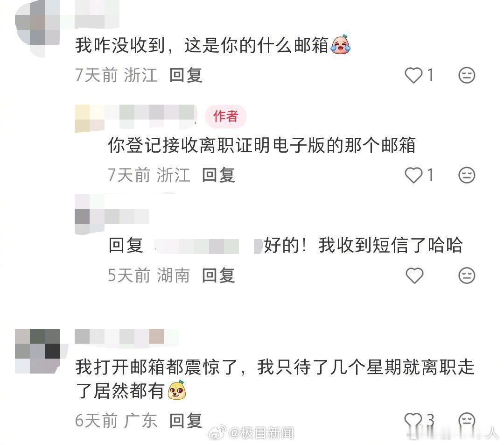Image resolution: width=504 pixels, height=445 pixels.
Task: Open the first commenter's blurred avatar
Action: [37, 28]
